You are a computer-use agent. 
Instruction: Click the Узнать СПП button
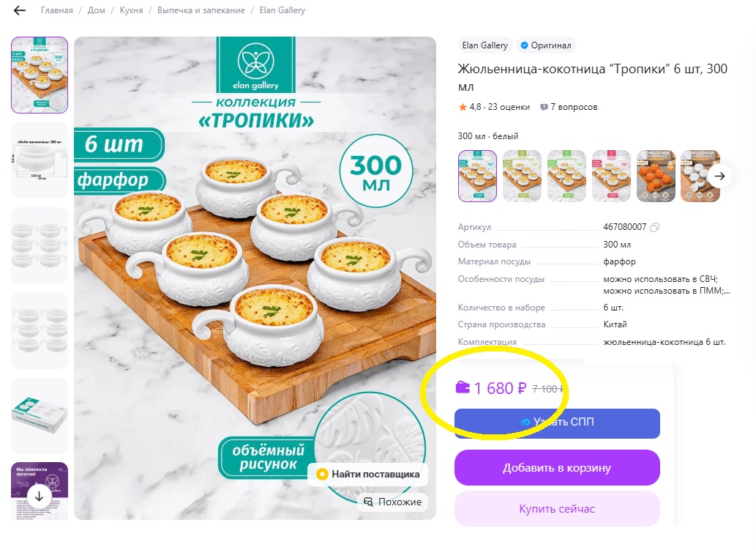pos(557,423)
